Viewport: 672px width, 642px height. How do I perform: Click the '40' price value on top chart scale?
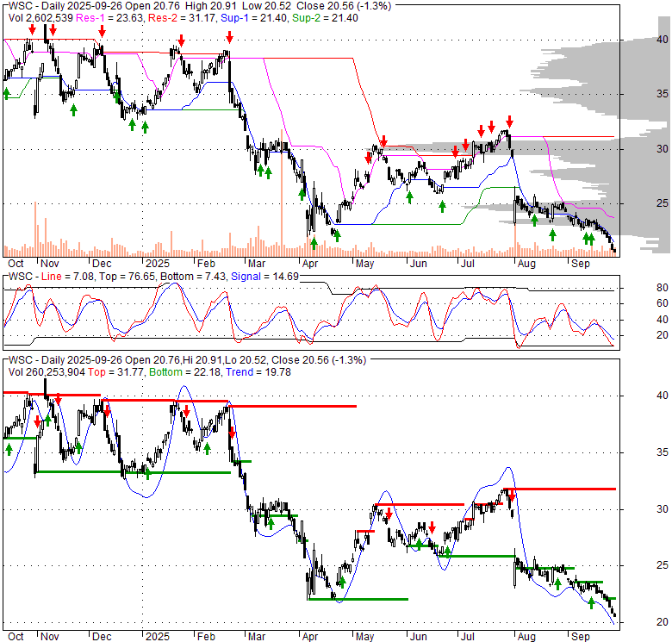(x=663, y=40)
